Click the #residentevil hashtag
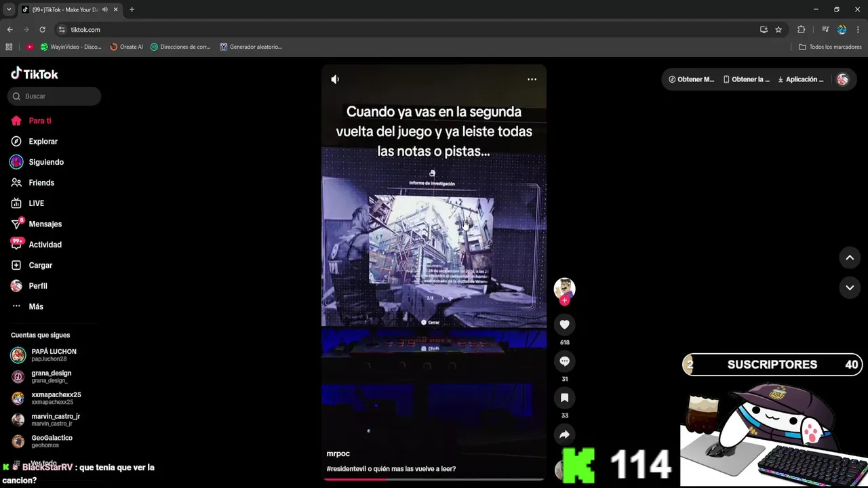This screenshot has width=868, height=488. pyautogui.click(x=348, y=469)
